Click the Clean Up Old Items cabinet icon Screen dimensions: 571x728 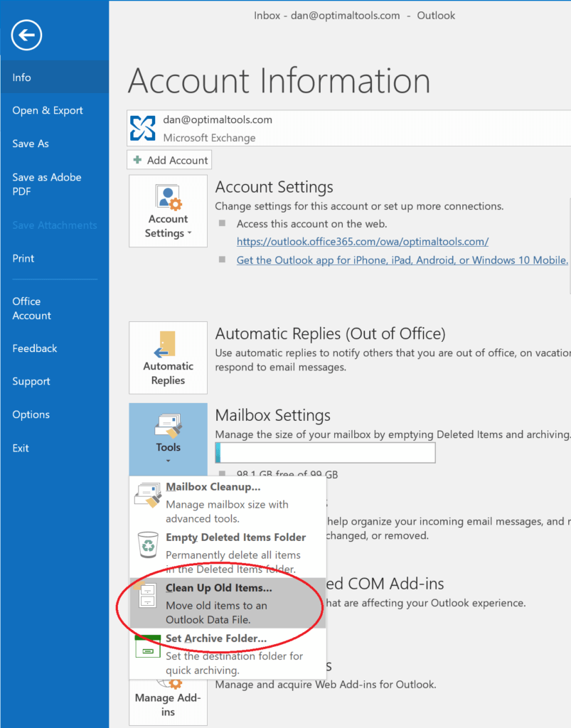coord(146,595)
